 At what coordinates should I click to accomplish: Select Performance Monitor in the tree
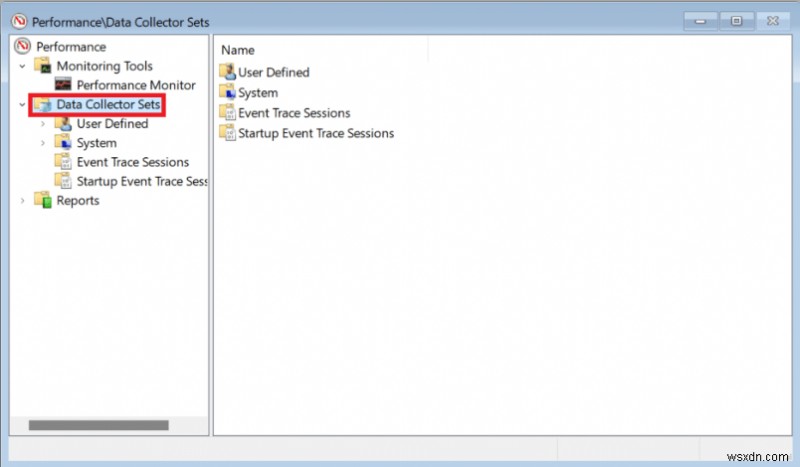tap(136, 86)
